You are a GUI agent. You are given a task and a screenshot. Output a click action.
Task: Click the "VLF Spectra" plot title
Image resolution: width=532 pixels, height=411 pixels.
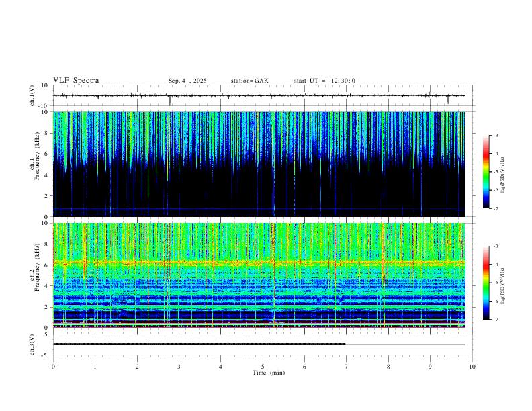[76, 81]
